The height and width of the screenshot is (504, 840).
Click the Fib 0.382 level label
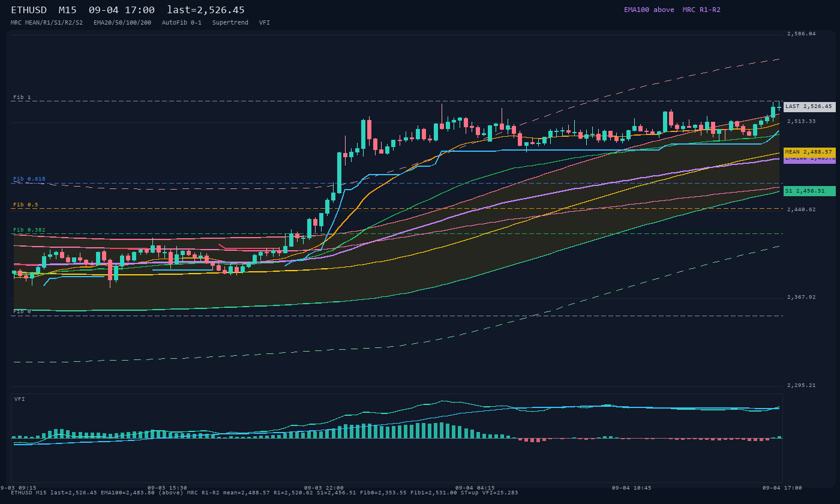tap(29, 230)
